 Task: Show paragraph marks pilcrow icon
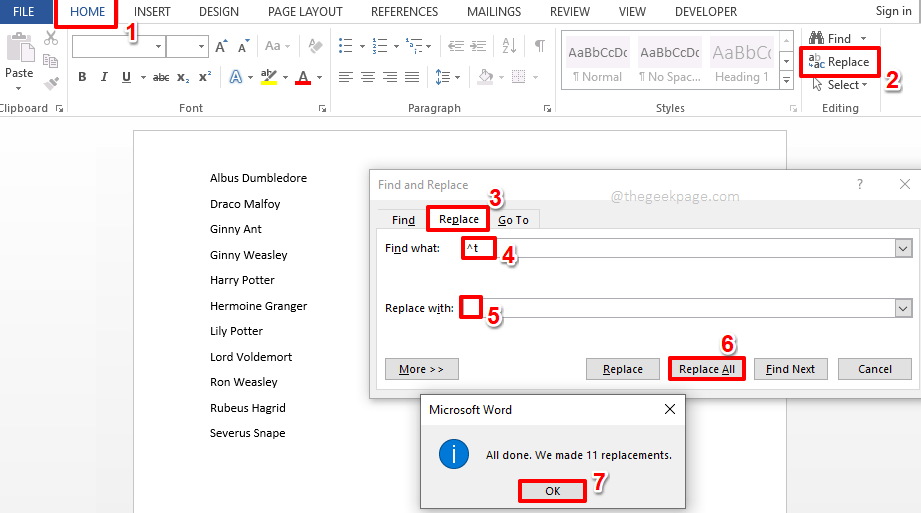[x=539, y=46]
